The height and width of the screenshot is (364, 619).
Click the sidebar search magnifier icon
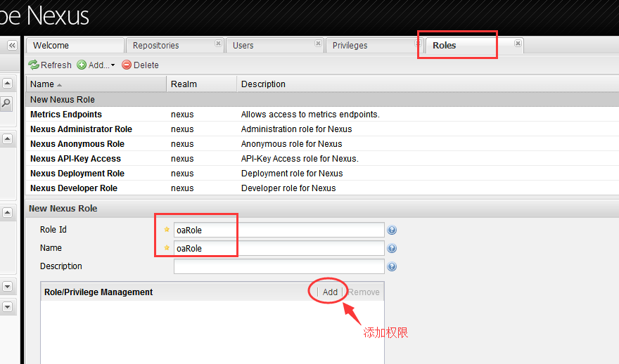[7, 104]
